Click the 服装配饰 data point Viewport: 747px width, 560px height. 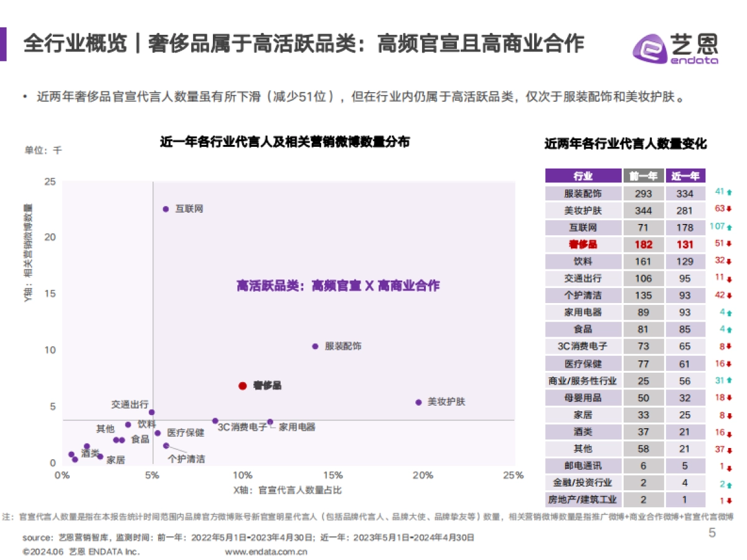(x=315, y=346)
